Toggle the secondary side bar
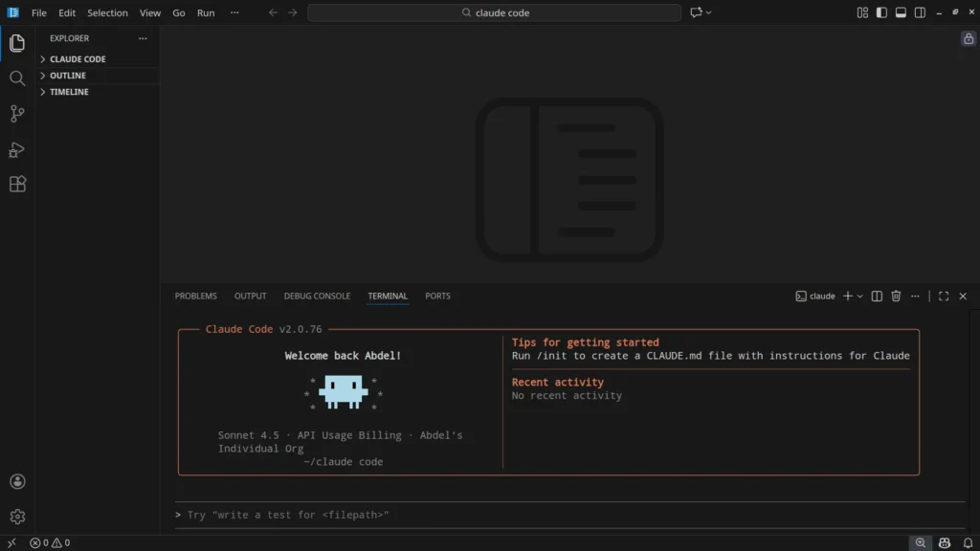Screen dimensions: 980x551 pyautogui.click(x=920, y=12)
